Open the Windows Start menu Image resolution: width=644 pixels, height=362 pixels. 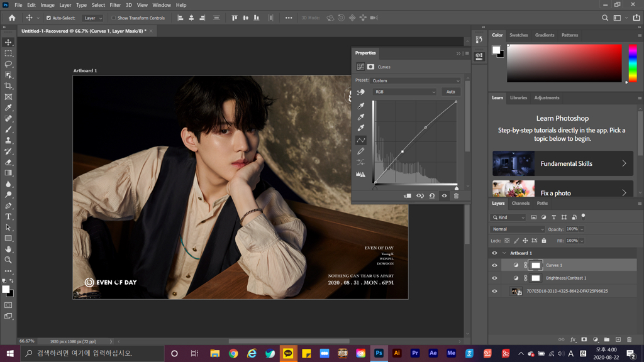click(x=10, y=353)
